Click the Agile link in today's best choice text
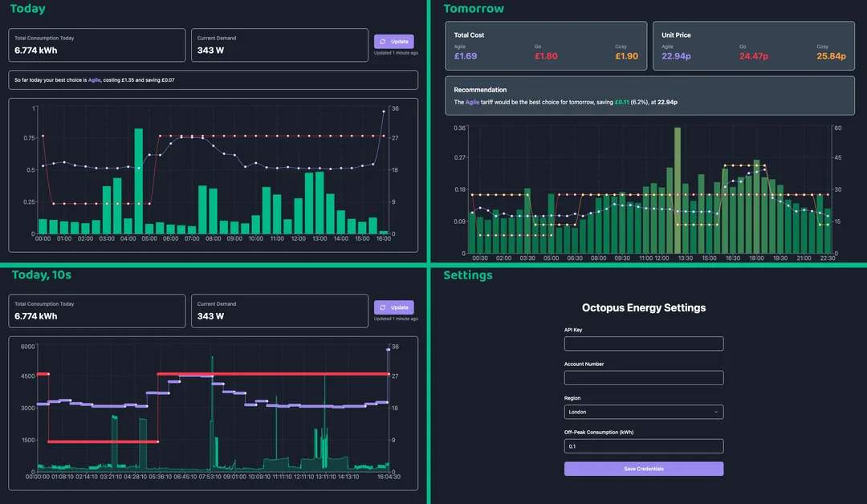Image resolution: width=867 pixels, height=504 pixels. [95, 80]
